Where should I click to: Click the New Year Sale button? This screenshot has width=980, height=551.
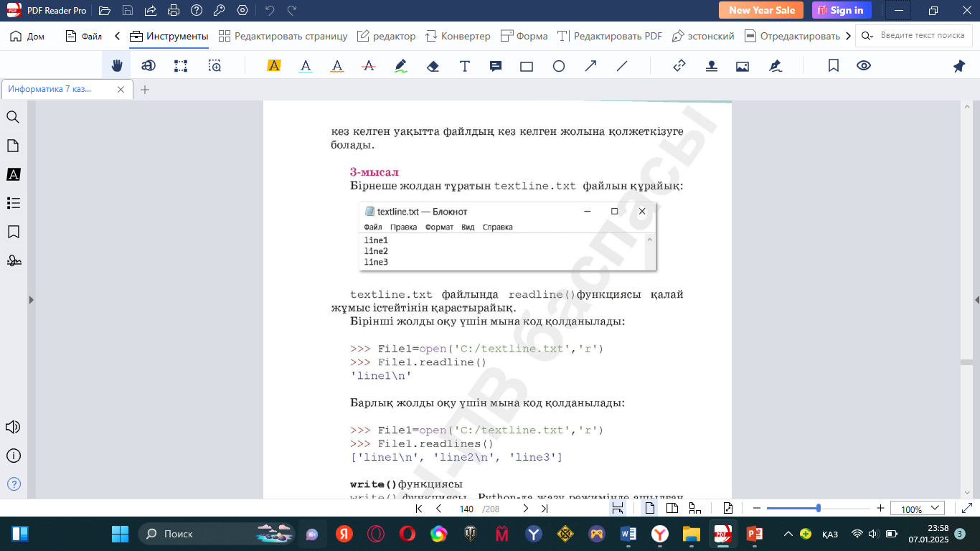(x=762, y=10)
